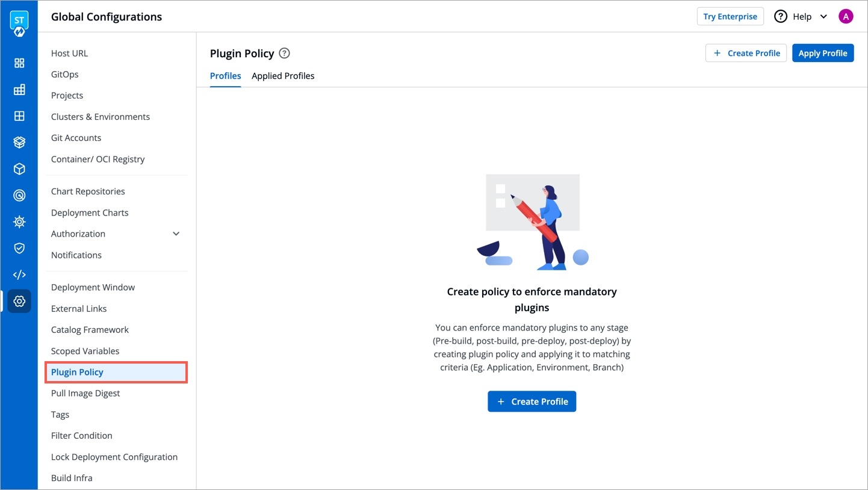
Task: Open the user avatar 'A' profile
Action: coord(846,16)
